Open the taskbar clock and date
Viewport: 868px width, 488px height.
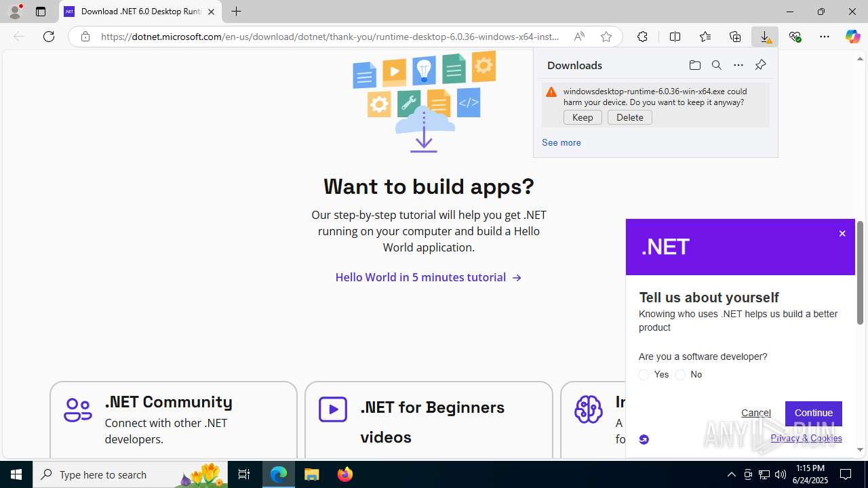tap(810, 474)
